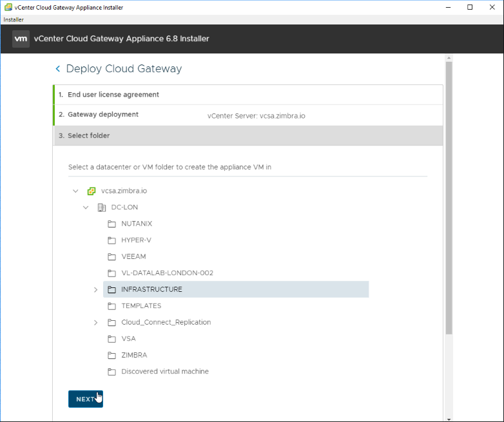The image size is (504, 422).
Task: Select the HYPER-V folder label
Action: 136,240
